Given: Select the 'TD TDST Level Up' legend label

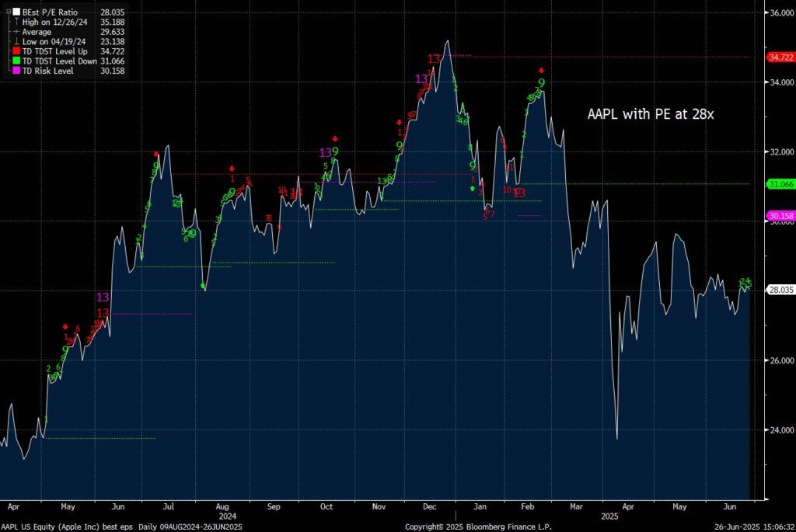Looking at the screenshot, I should pyautogui.click(x=55, y=51).
